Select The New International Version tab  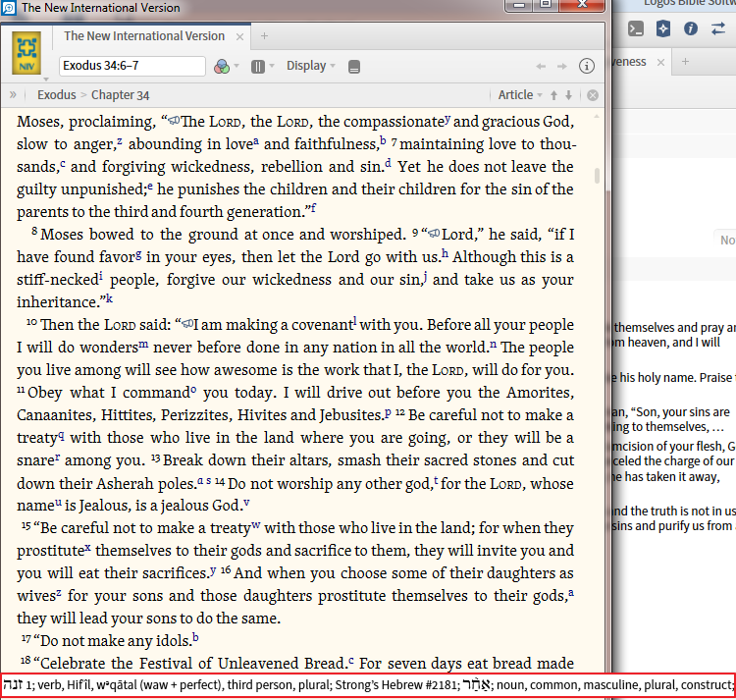pos(144,36)
